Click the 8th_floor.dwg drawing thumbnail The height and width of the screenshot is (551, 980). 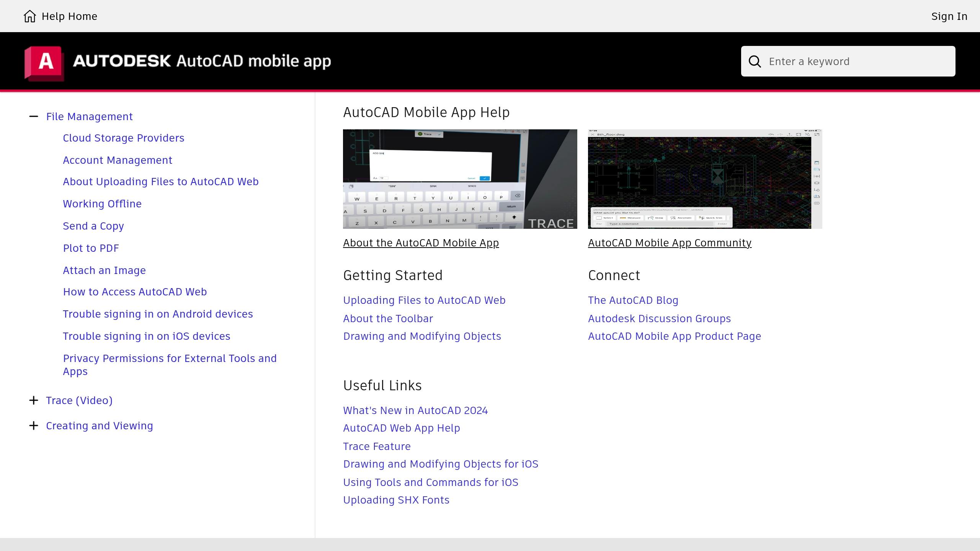[705, 179]
